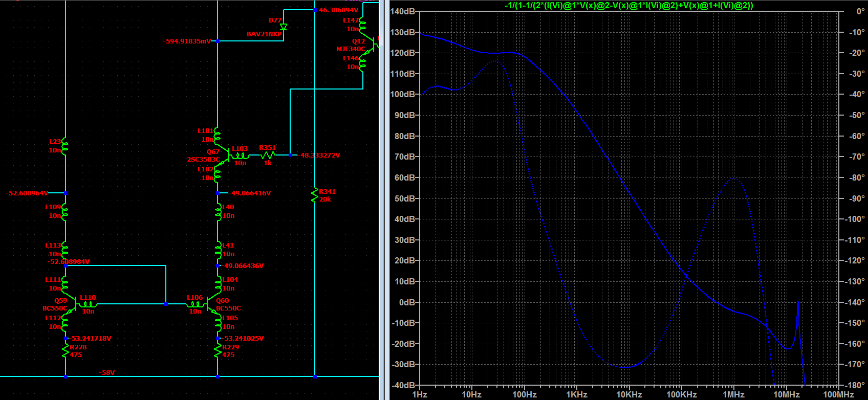The image size is (868, 400).
Task: Select inductor L23 symbol
Action: (x=66, y=146)
